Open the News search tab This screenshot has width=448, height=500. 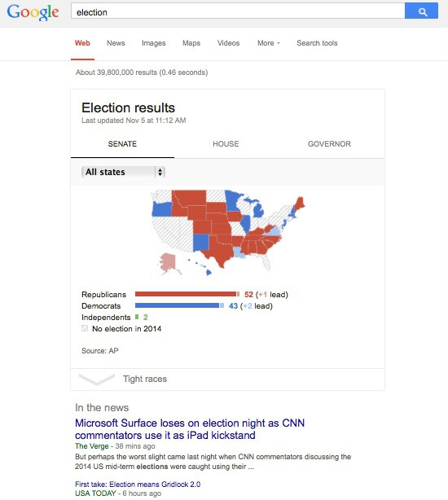116,43
